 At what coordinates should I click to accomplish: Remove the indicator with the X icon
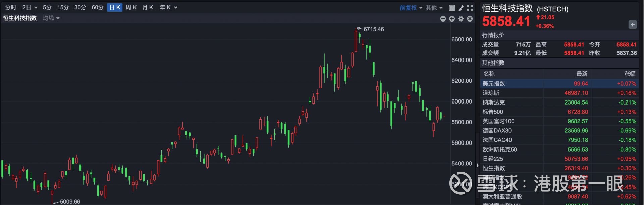point(470,19)
